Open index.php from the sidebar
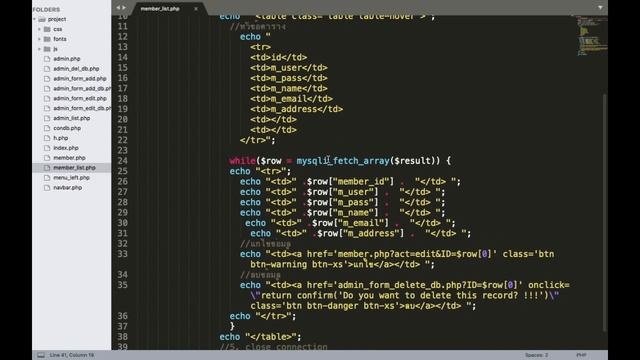This screenshot has height=360, width=640. point(66,148)
